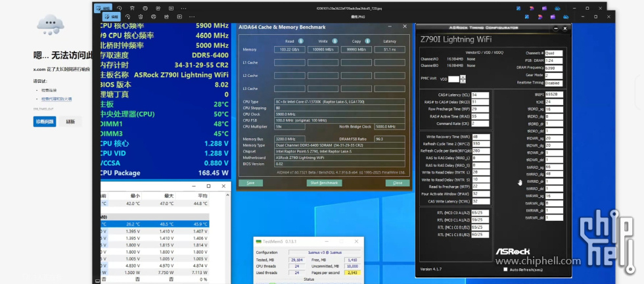Click 刷新 refresh button on error page
The width and height of the screenshot is (644, 284).
coord(70,122)
